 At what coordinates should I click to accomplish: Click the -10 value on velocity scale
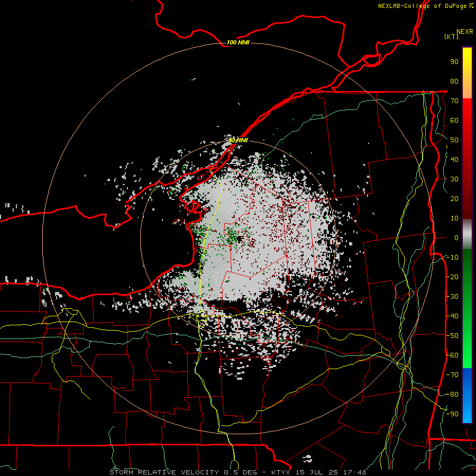[452, 258]
